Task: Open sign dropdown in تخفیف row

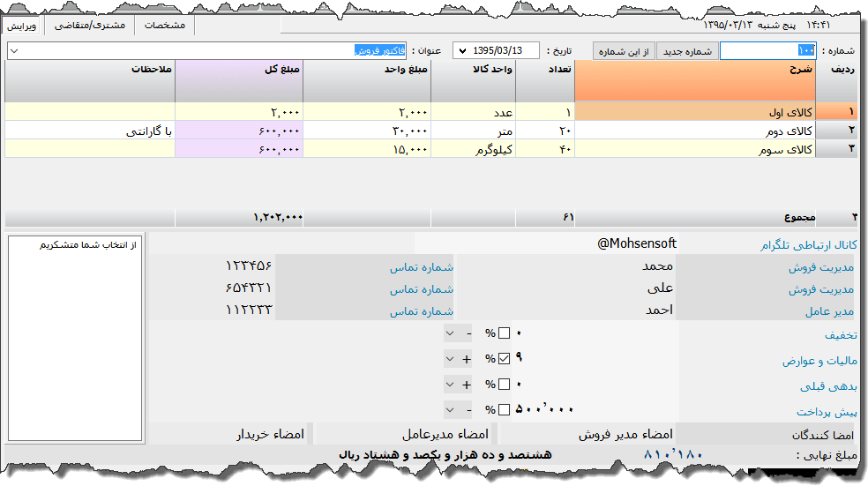Action: point(450,333)
